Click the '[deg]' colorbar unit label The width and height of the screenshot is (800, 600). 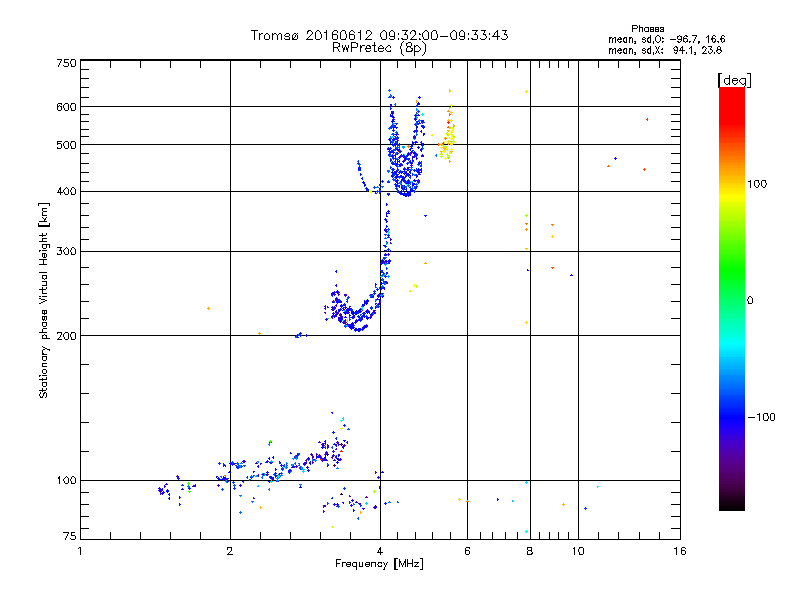[x=734, y=80]
